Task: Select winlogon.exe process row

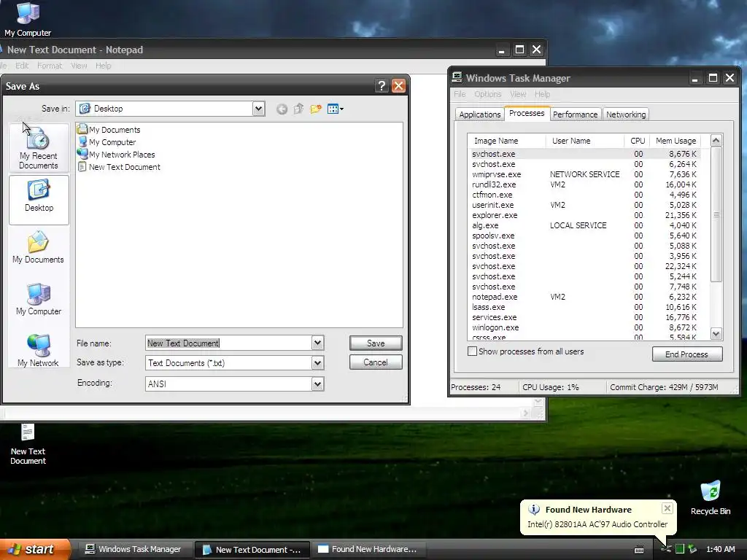Action: [584, 327]
